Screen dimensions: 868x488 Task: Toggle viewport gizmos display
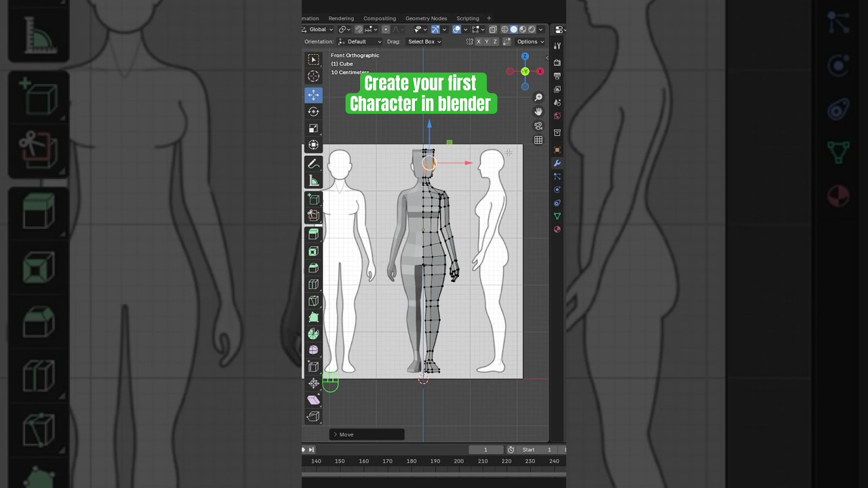coord(435,29)
